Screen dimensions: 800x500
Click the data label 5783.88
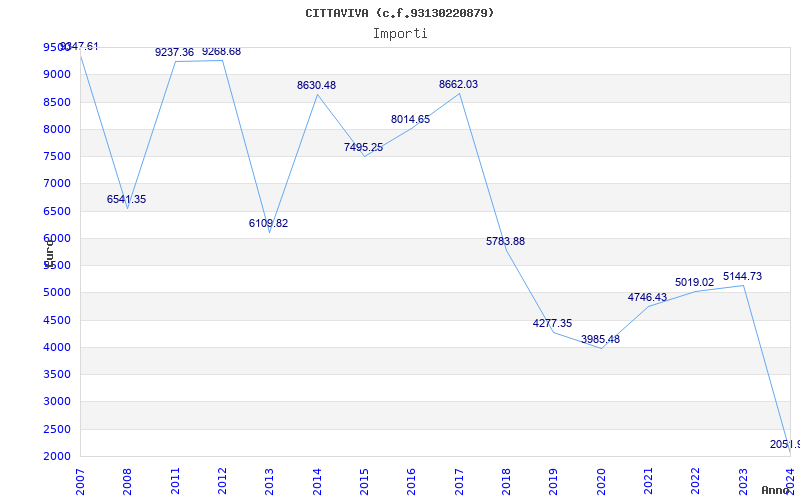pos(506,241)
